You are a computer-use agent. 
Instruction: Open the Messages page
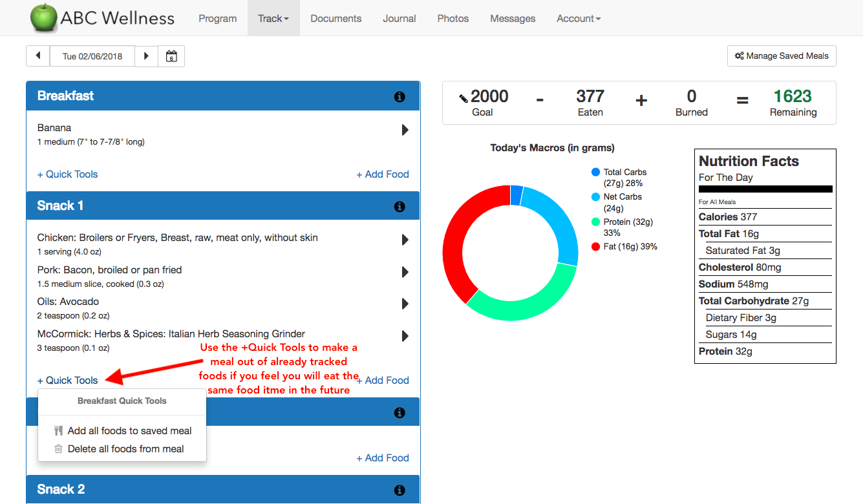513,19
